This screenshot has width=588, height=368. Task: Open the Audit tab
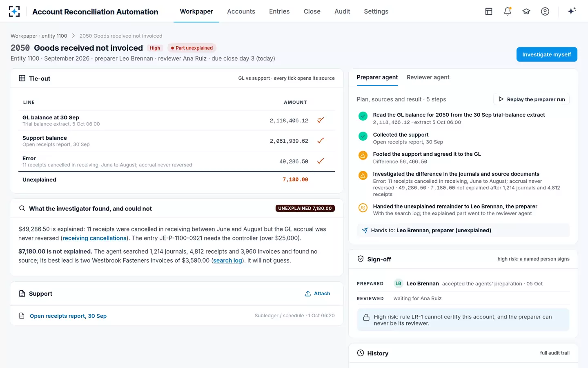pos(342,11)
